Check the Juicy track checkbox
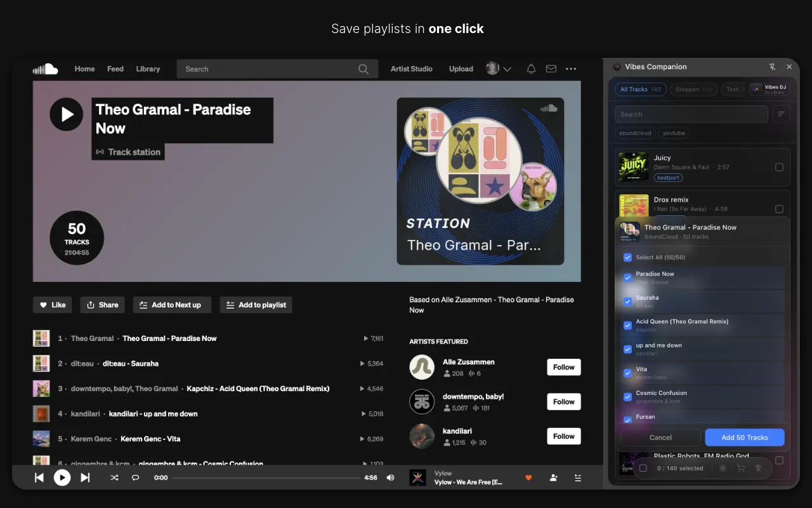 779,167
